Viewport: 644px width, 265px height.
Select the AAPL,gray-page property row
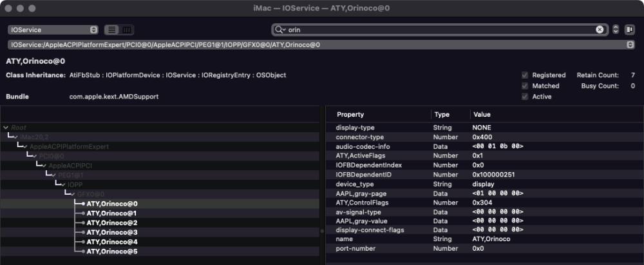485,193
